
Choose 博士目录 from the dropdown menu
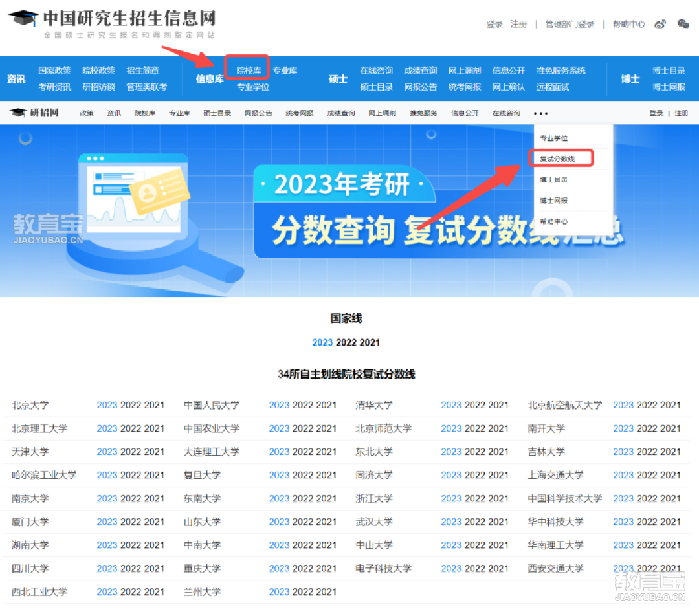[x=553, y=180]
